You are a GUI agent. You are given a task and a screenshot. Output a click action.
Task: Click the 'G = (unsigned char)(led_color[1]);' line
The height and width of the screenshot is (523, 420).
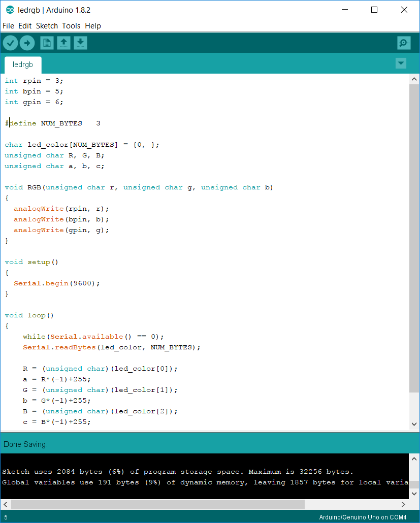pyautogui.click(x=100, y=390)
